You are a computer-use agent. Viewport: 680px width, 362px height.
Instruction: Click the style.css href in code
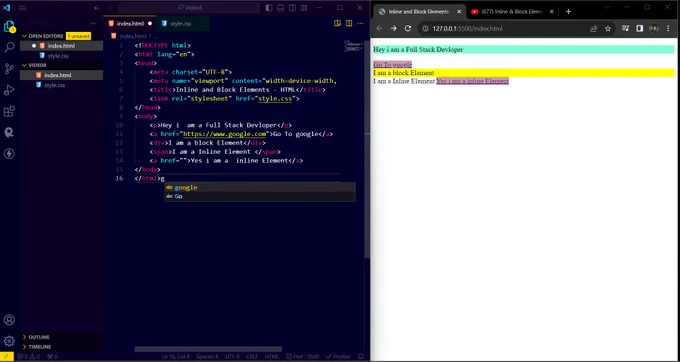[x=275, y=98]
